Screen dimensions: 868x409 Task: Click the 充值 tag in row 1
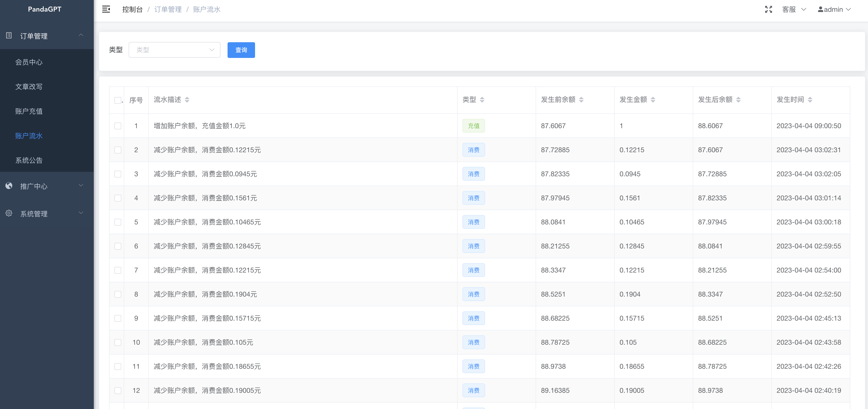pos(474,126)
